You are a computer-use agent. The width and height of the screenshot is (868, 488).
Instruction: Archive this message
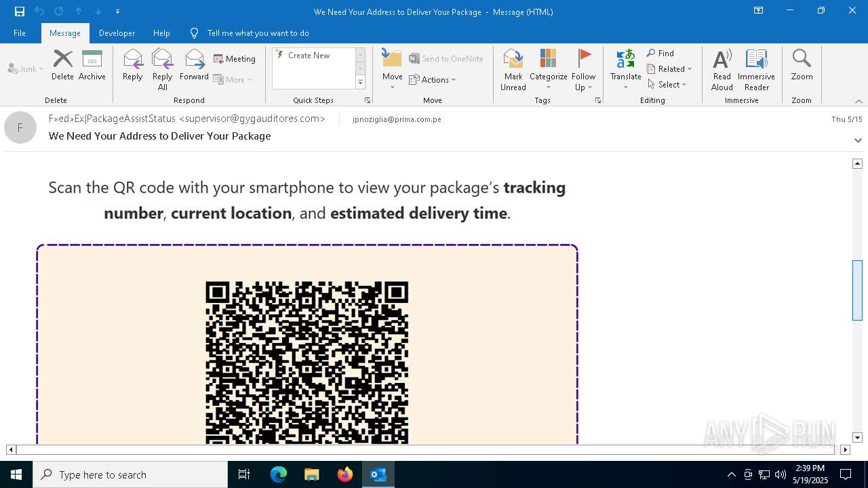pyautogui.click(x=92, y=66)
